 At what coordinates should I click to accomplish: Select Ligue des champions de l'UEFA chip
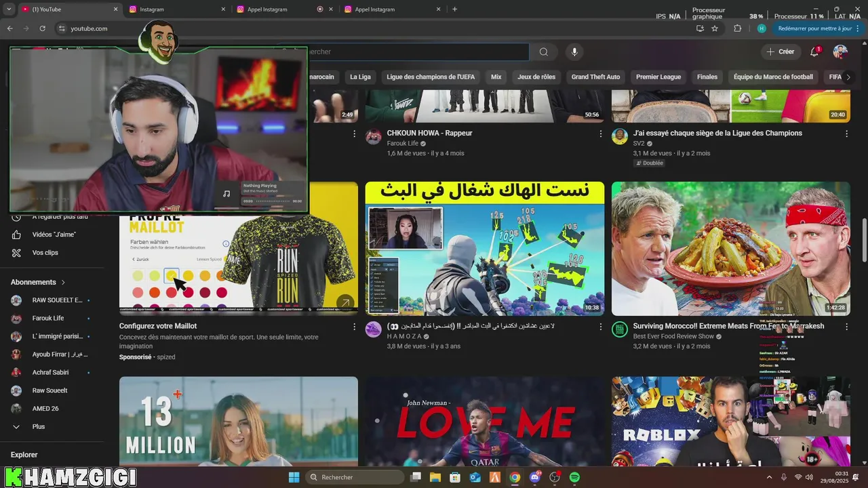tap(431, 77)
